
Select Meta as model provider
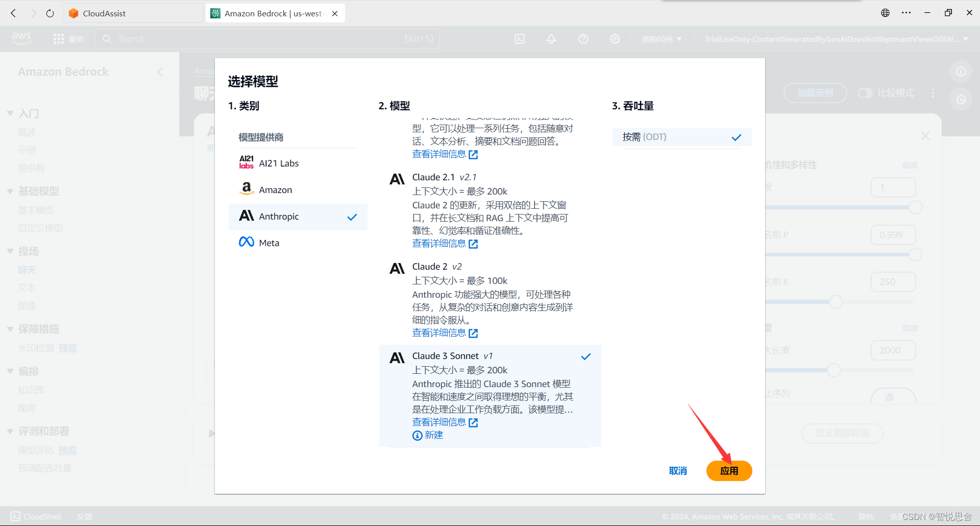[298, 243]
